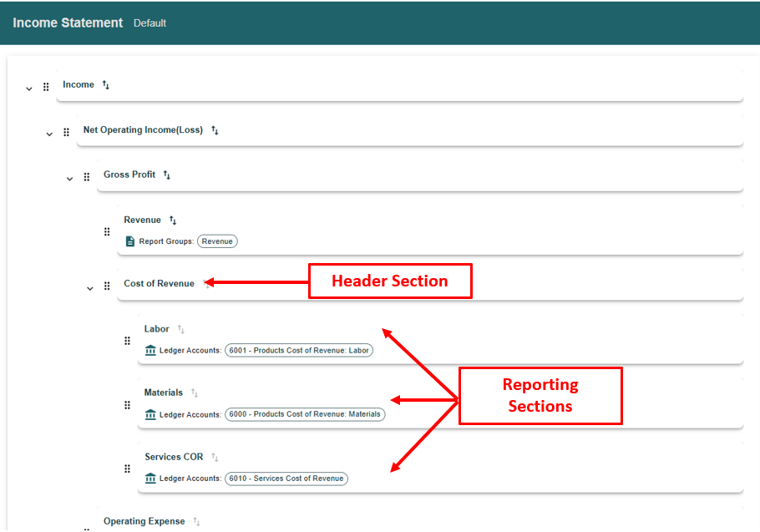Click the 6001 - Products Cost of Revenue: Labor chip
The height and width of the screenshot is (532, 760).
click(299, 350)
